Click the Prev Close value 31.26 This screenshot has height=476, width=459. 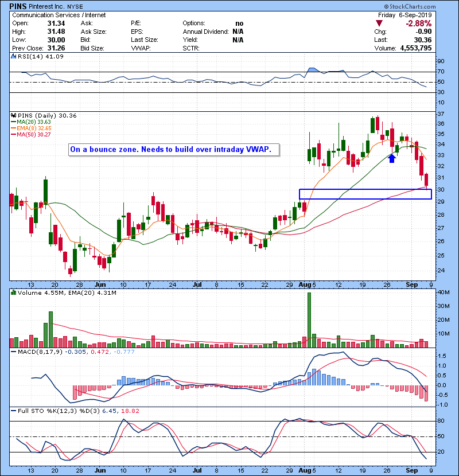[56, 48]
